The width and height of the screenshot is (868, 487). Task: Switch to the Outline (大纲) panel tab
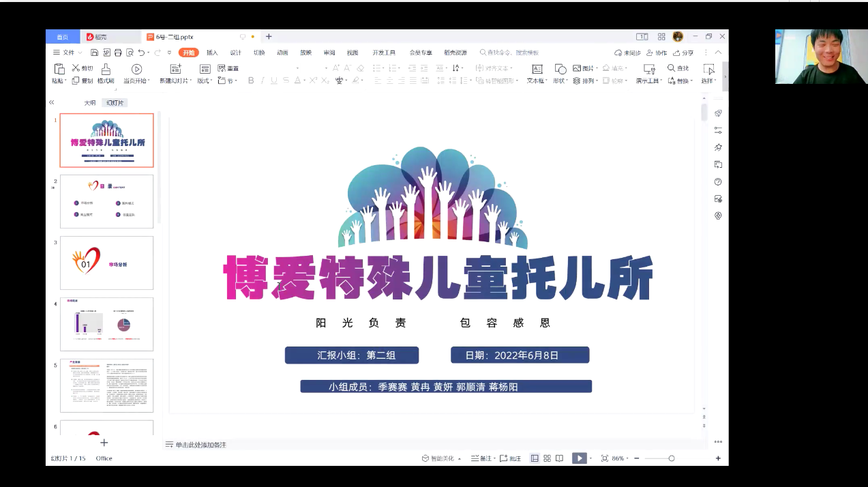pyautogui.click(x=90, y=103)
